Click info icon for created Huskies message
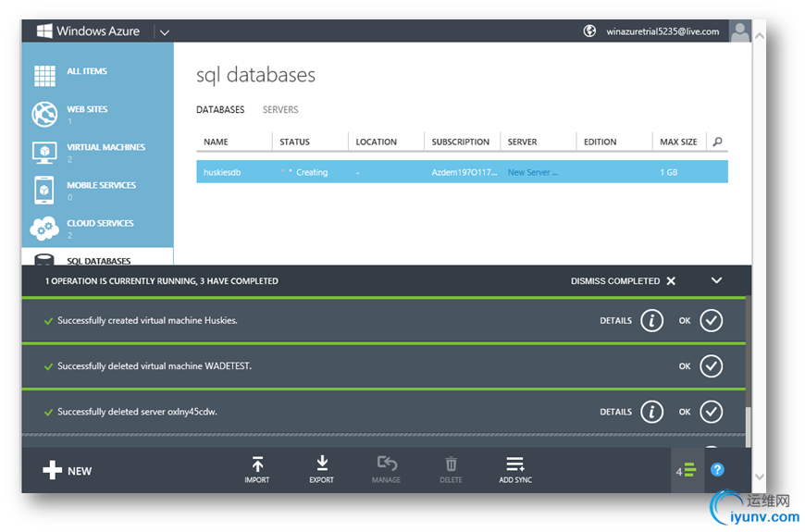 (652, 320)
